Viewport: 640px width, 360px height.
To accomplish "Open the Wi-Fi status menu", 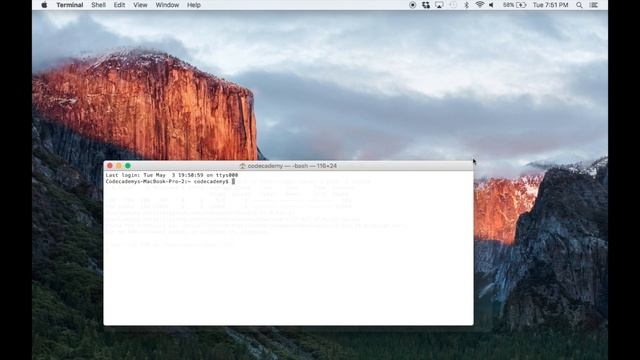I will pos(480,5).
